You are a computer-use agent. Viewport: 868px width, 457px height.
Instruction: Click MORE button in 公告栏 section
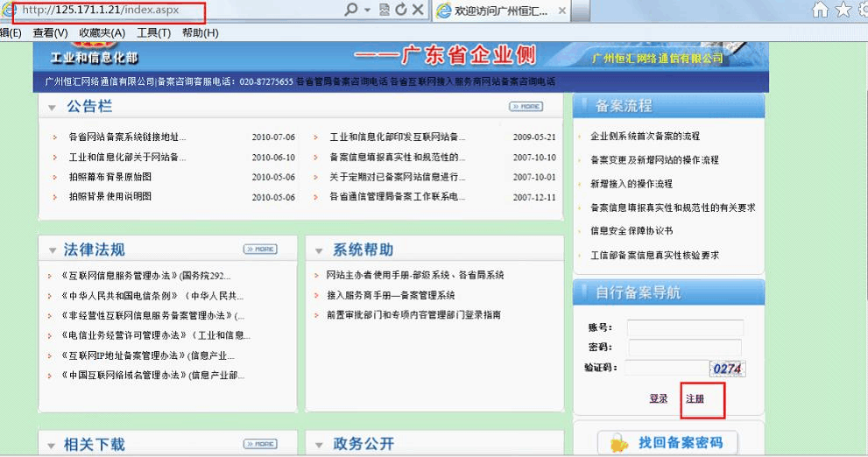526,107
